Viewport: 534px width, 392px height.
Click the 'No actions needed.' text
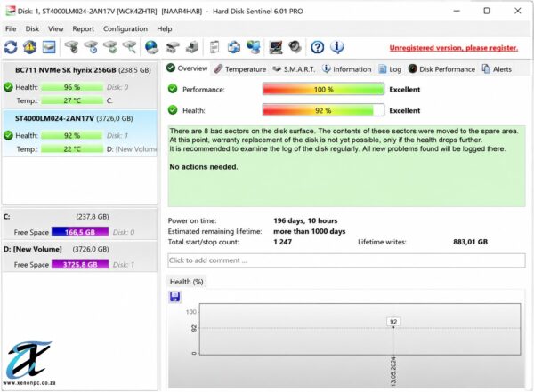pos(204,167)
